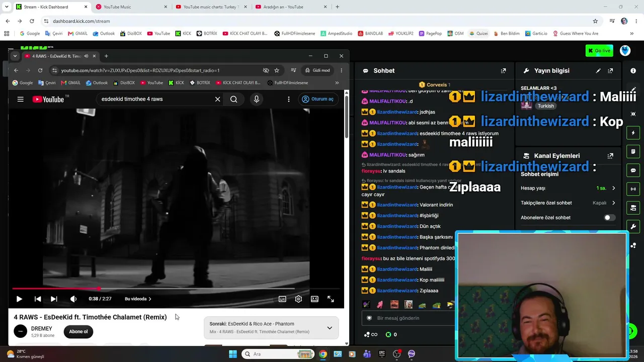This screenshot has width=644, height=362.
Task: Open the DREMEY channel avatar
Action: coord(20,331)
